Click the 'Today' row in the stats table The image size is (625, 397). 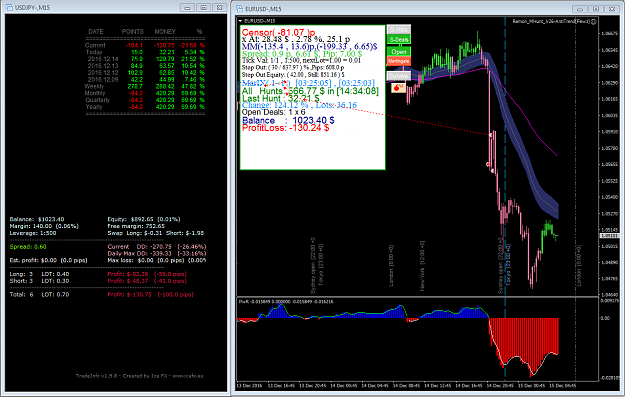[x=145, y=52]
